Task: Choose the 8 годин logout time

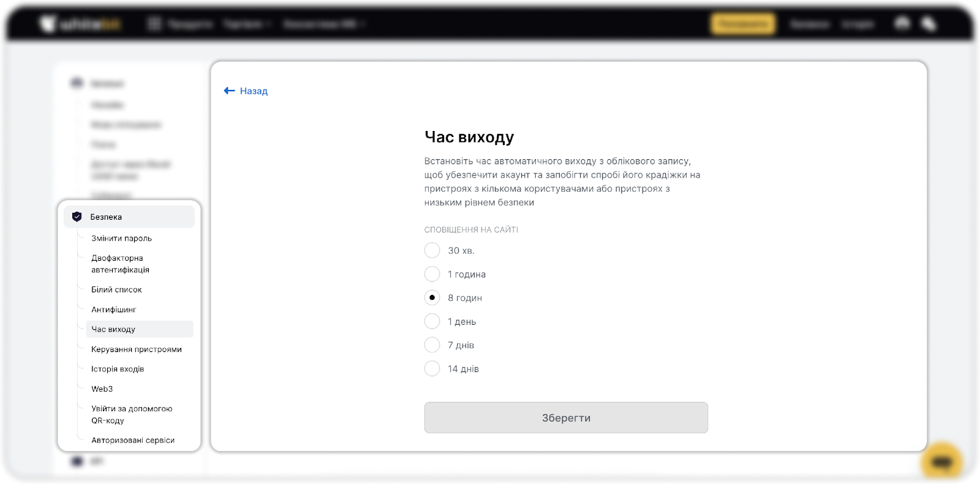Action: [432, 298]
